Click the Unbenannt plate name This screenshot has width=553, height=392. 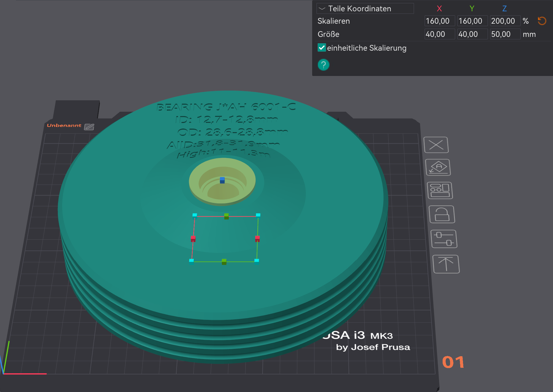tap(64, 126)
